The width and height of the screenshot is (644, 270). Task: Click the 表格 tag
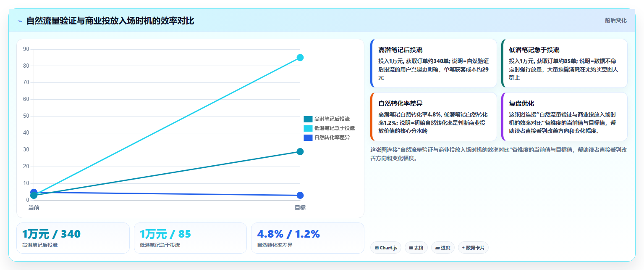416,248
